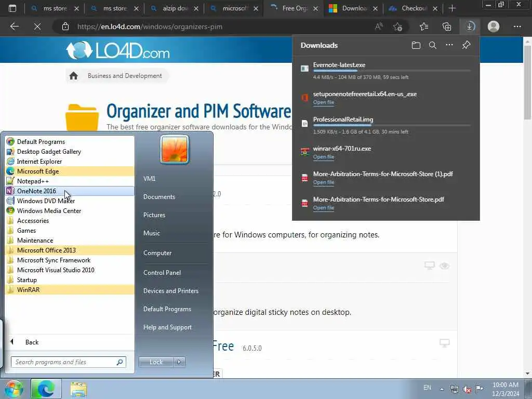Open Documents from Start menu

pos(159,197)
